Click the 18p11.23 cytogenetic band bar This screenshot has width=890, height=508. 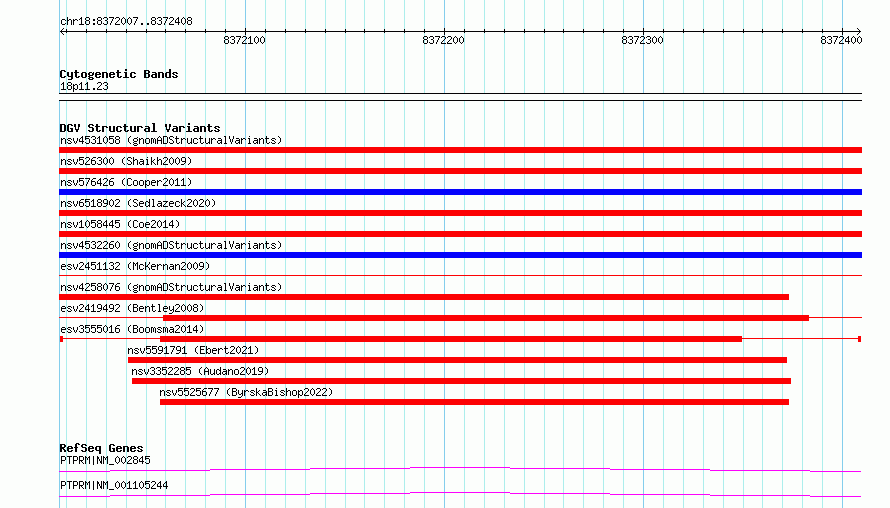460,97
